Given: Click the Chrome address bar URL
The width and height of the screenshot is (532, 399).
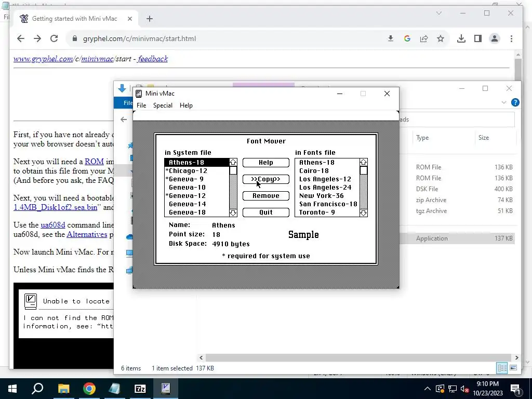Looking at the screenshot, I should (139, 38).
